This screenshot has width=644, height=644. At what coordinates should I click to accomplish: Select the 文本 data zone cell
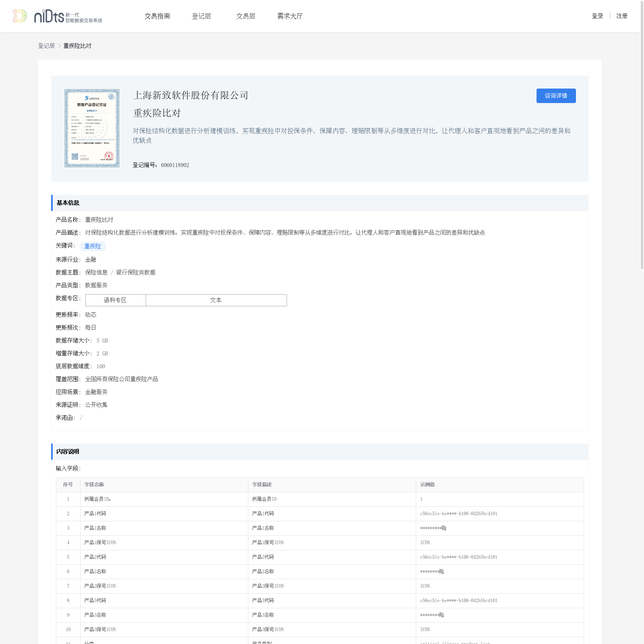pyautogui.click(x=216, y=300)
